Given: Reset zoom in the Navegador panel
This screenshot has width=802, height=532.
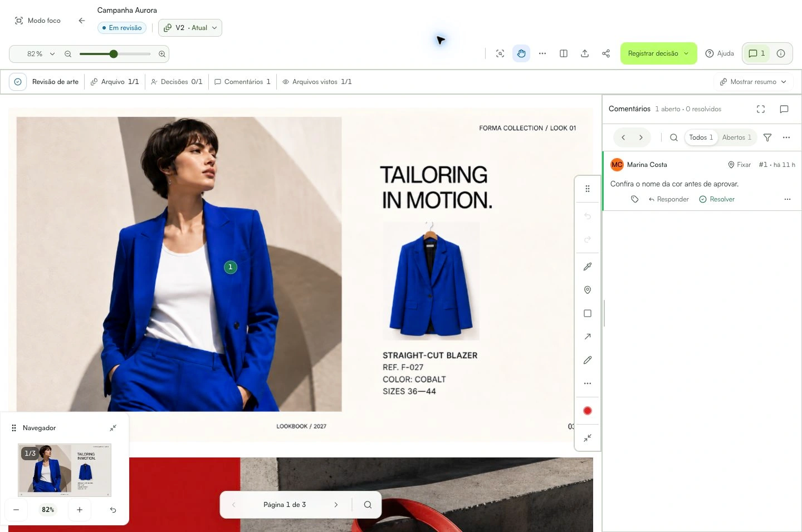Looking at the screenshot, I should click(113, 510).
